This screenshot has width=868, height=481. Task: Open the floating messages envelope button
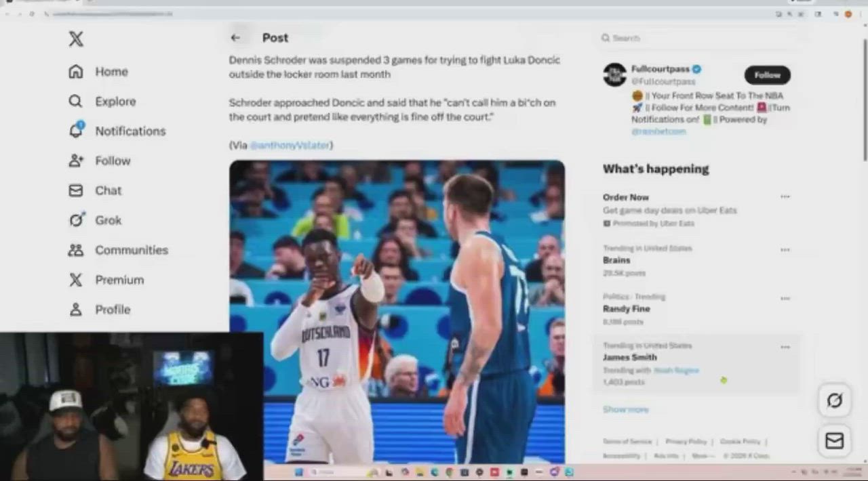[834, 441]
